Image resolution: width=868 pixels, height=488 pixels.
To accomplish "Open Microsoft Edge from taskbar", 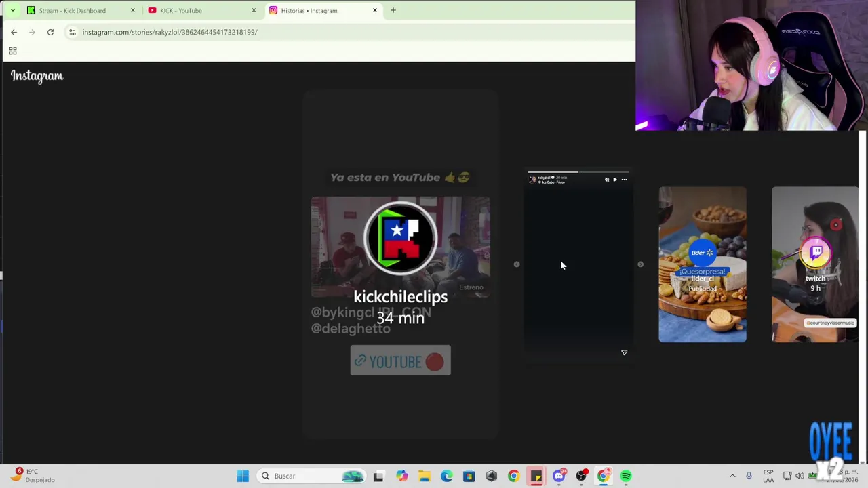I will click(446, 476).
